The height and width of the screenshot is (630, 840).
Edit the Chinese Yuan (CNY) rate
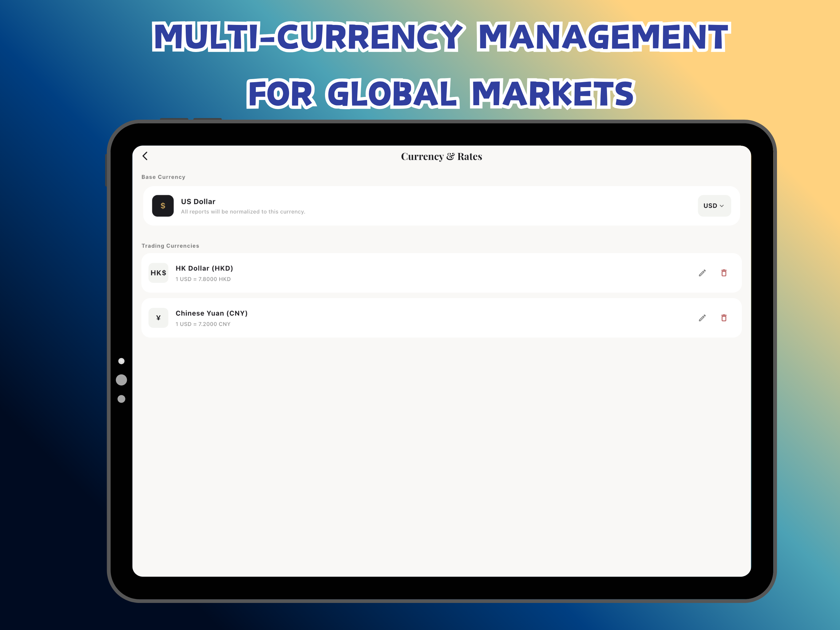point(702,318)
